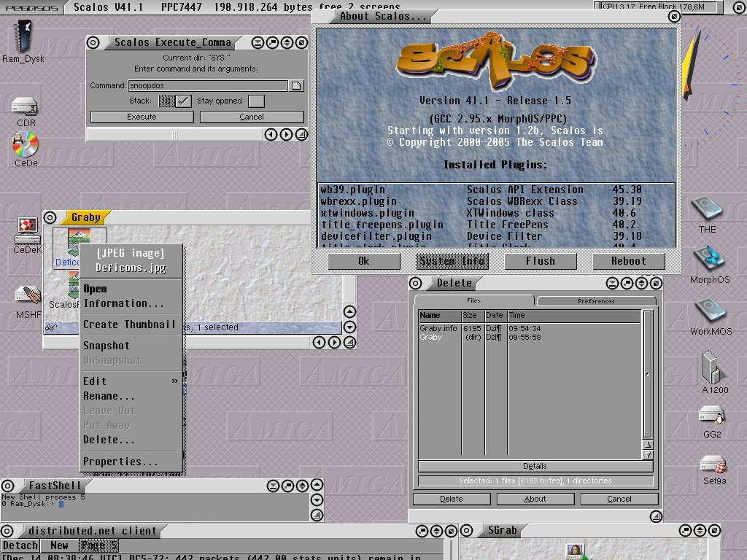Expand the Edit submenu in context menu
Viewport: 747px width, 560px height.
click(x=130, y=381)
